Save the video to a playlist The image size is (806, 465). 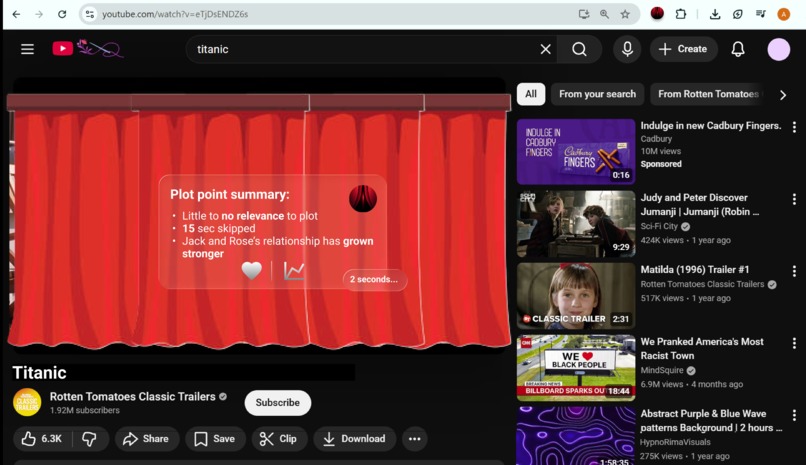point(215,439)
